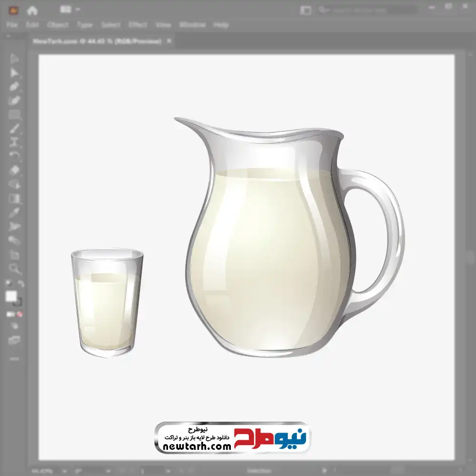Close the NewTarh.com document tab

169,41
